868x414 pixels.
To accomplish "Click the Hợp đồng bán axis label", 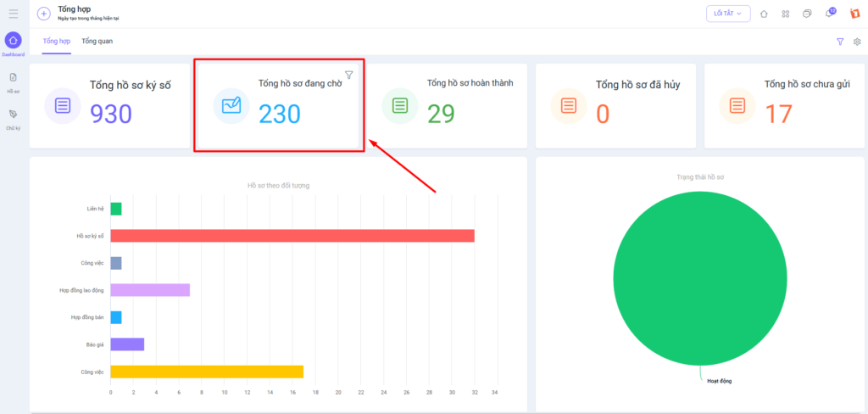I will (87, 317).
